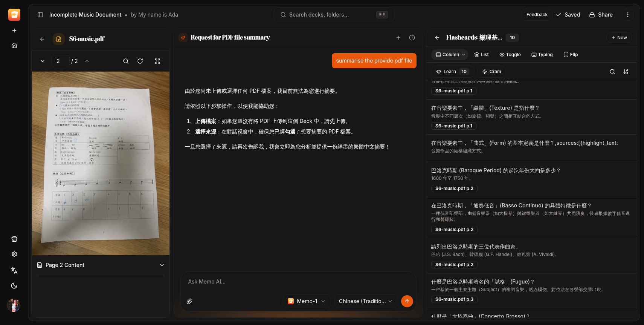The image size is (644, 325).
Task: Start Cram mode for flashcards
Action: (x=491, y=72)
